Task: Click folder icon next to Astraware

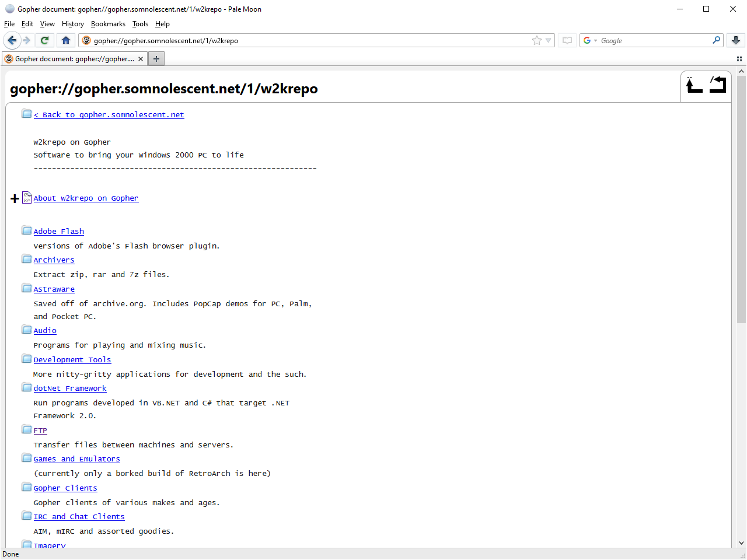Action: (27, 288)
